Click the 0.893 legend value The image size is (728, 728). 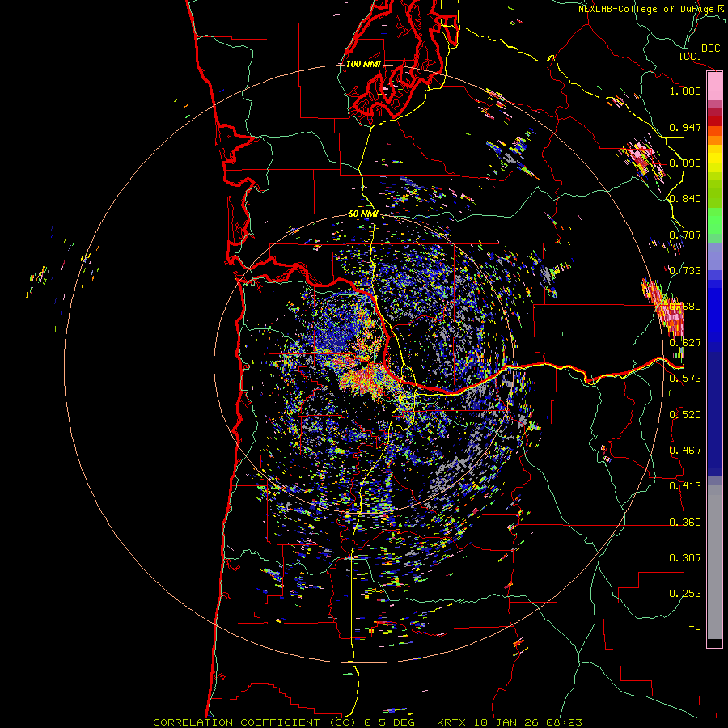pos(685,163)
